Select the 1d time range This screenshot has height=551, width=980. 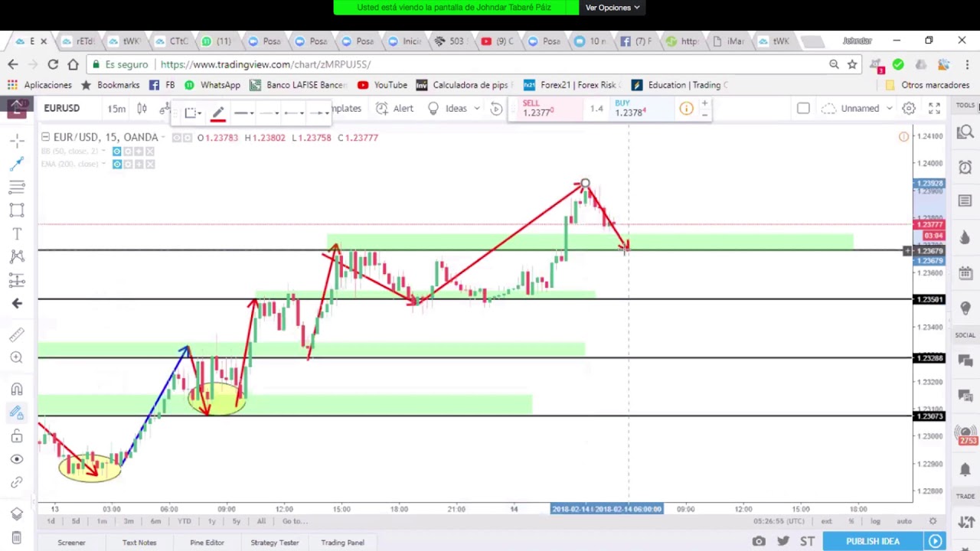point(51,521)
